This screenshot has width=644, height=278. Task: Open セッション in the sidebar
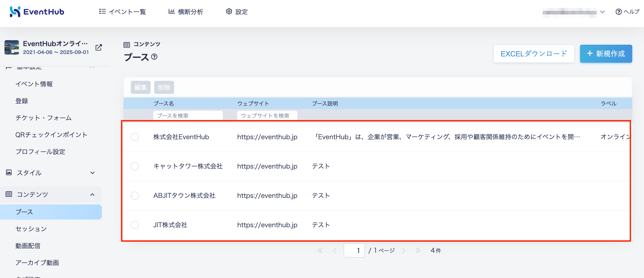click(31, 229)
